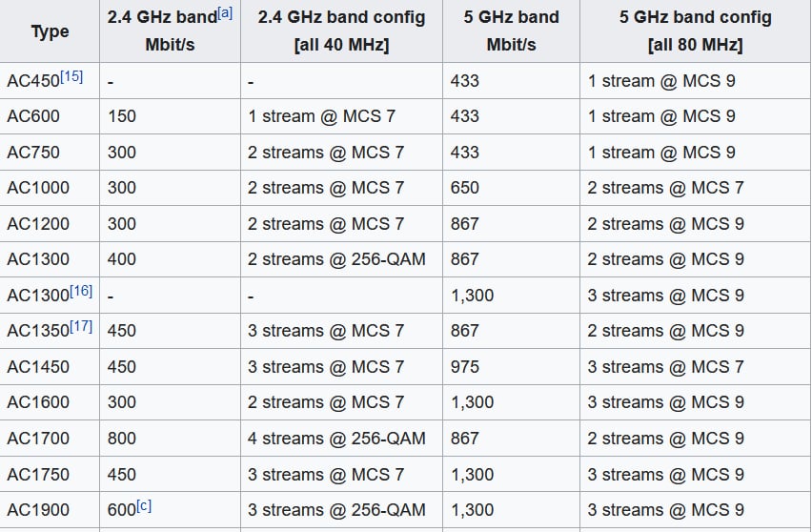Click the Type column header
Viewport: 812px width, 532px height.
tap(50, 31)
